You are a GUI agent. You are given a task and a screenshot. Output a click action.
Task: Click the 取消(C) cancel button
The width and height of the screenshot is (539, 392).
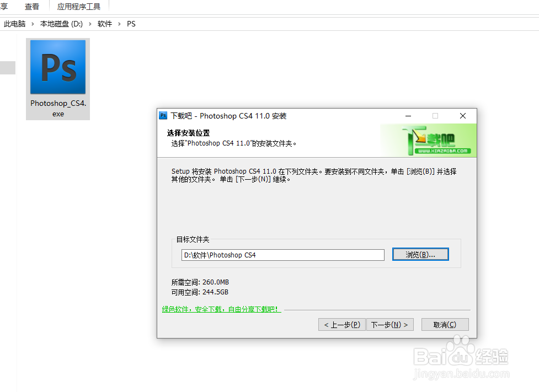click(445, 324)
